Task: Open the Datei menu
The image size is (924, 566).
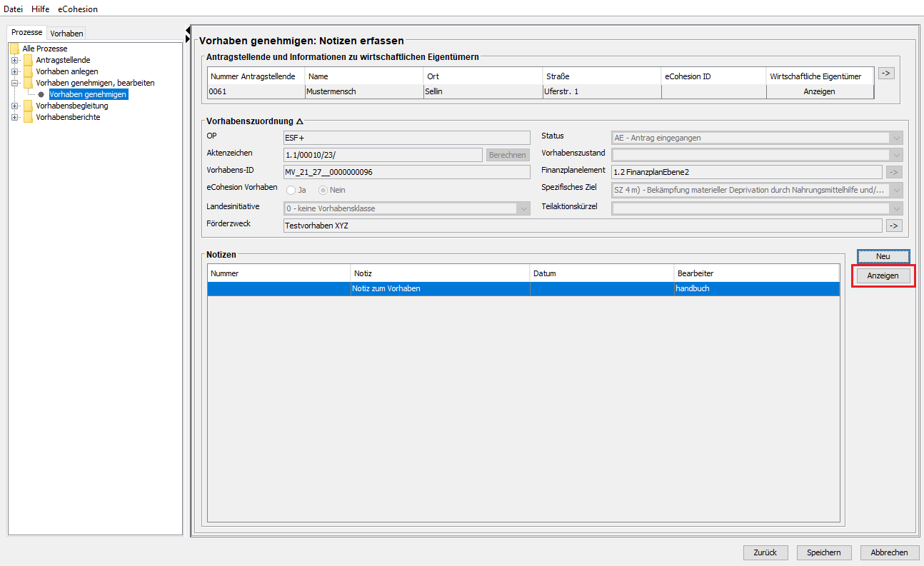Action: point(14,9)
